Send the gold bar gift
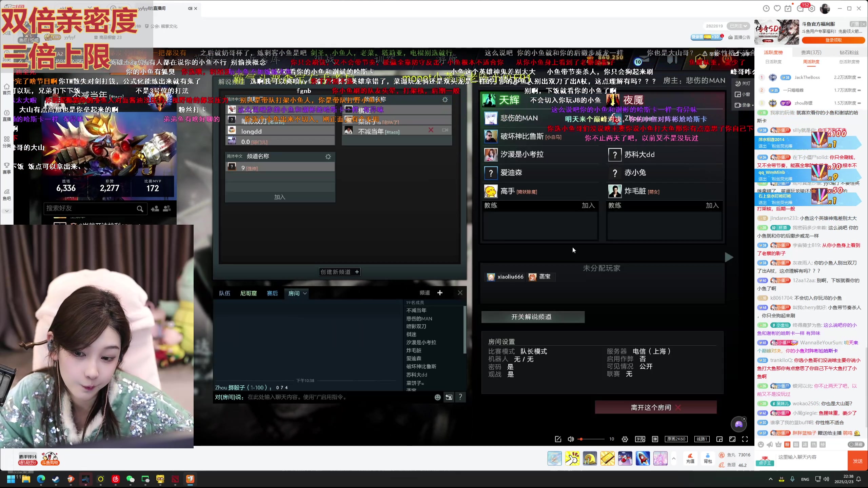This screenshot has width=868, height=488. (x=607, y=459)
